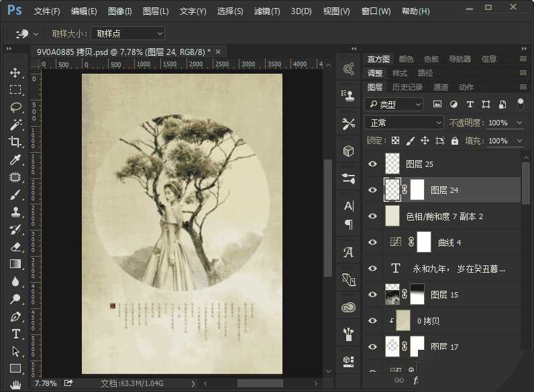Select the Move tool

pyautogui.click(x=15, y=72)
